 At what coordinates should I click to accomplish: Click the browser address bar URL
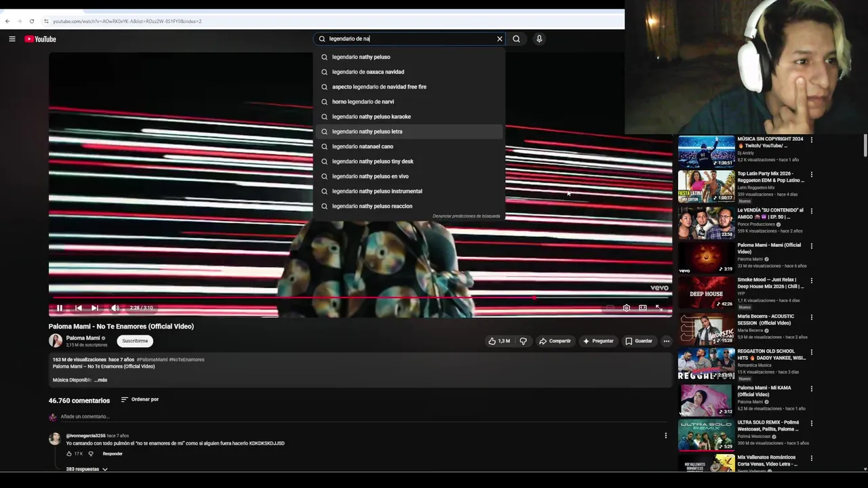coord(127,21)
